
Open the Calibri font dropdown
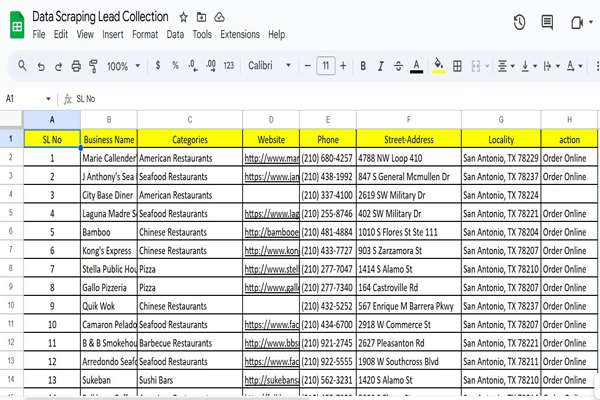pyautogui.click(x=269, y=66)
